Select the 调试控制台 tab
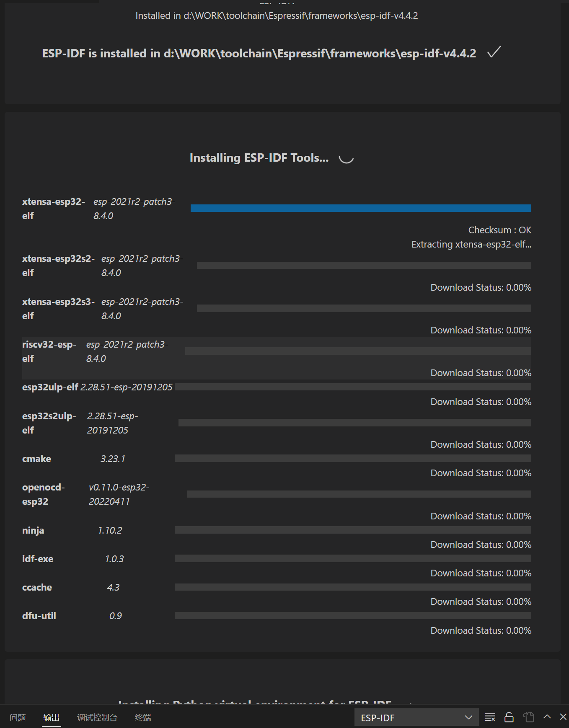This screenshot has width=569, height=728. pos(97,717)
